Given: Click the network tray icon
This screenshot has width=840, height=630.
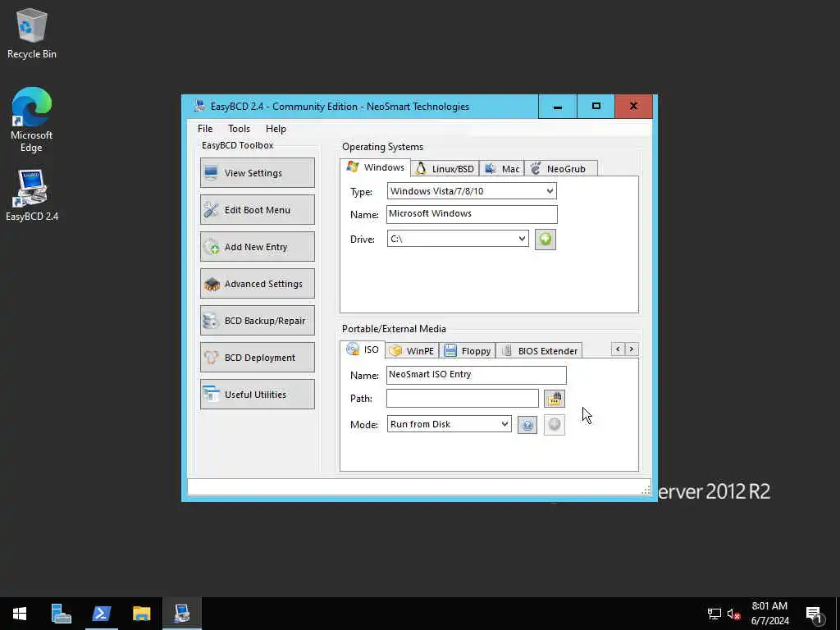Looking at the screenshot, I should pyautogui.click(x=714, y=614).
